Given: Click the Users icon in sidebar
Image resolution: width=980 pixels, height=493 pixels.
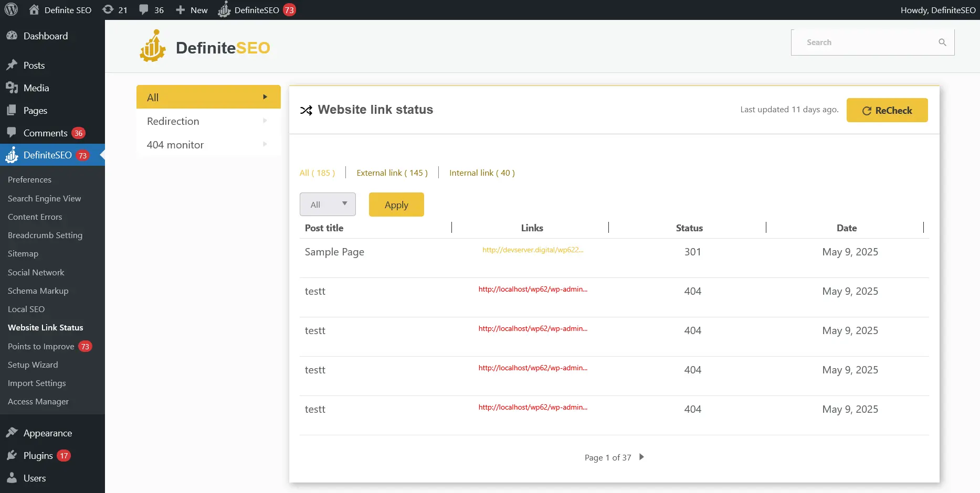Looking at the screenshot, I should coord(12,478).
